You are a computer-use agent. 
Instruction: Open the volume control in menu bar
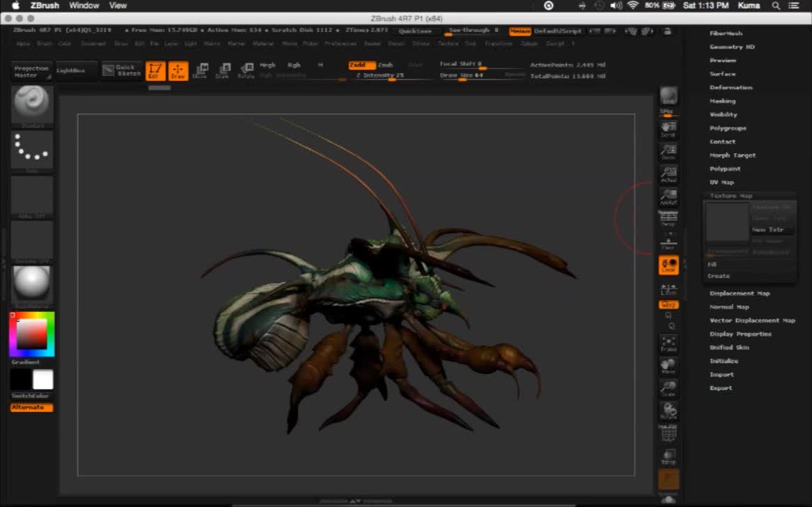coord(616,6)
